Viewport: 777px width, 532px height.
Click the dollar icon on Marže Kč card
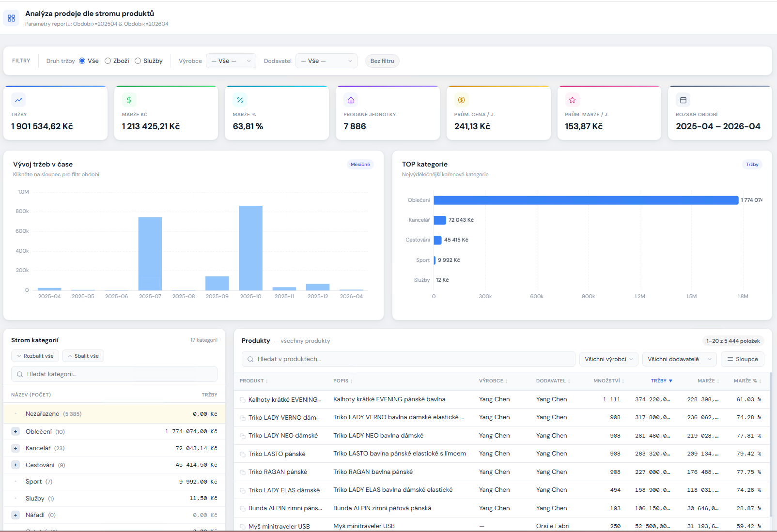[x=129, y=100]
